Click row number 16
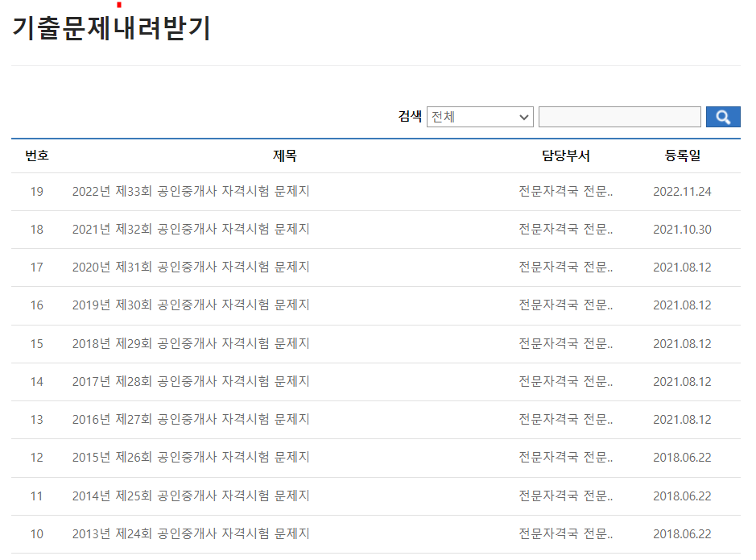Viewport: 756px width, 560px height. click(37, 305)
